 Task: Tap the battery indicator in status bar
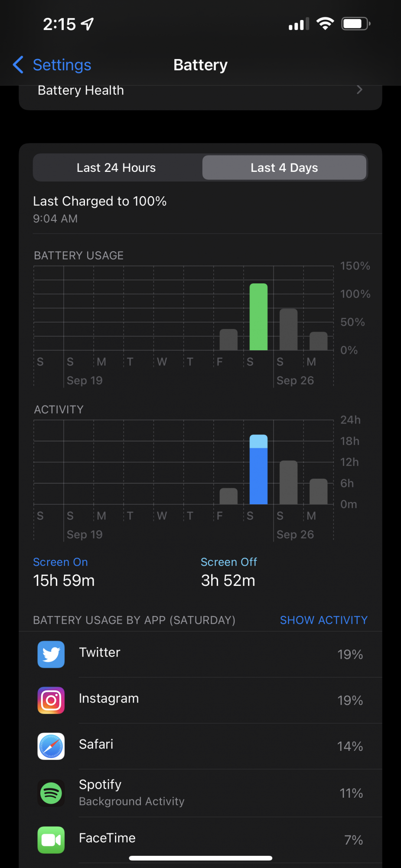click(356, 23)
